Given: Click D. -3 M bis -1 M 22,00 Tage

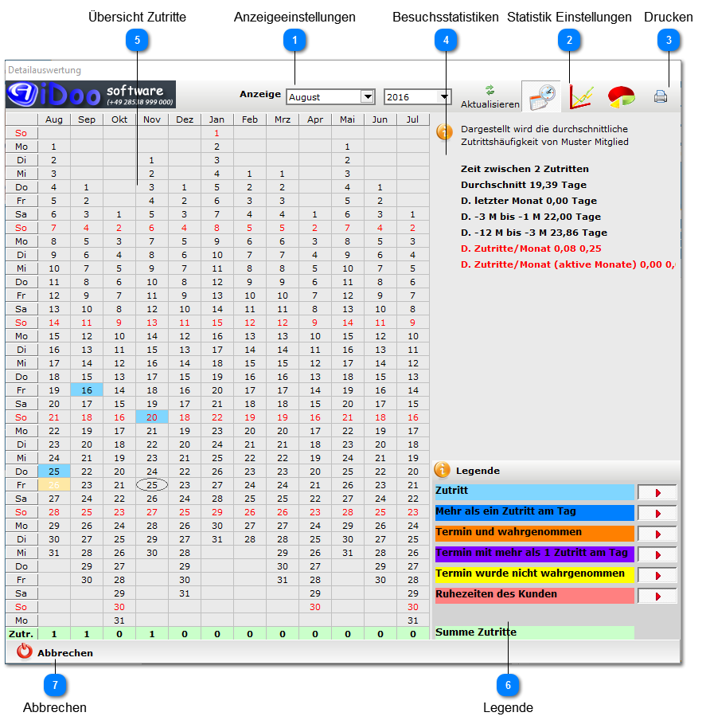Looking at the screenshot, I should [x=531, y=217].
